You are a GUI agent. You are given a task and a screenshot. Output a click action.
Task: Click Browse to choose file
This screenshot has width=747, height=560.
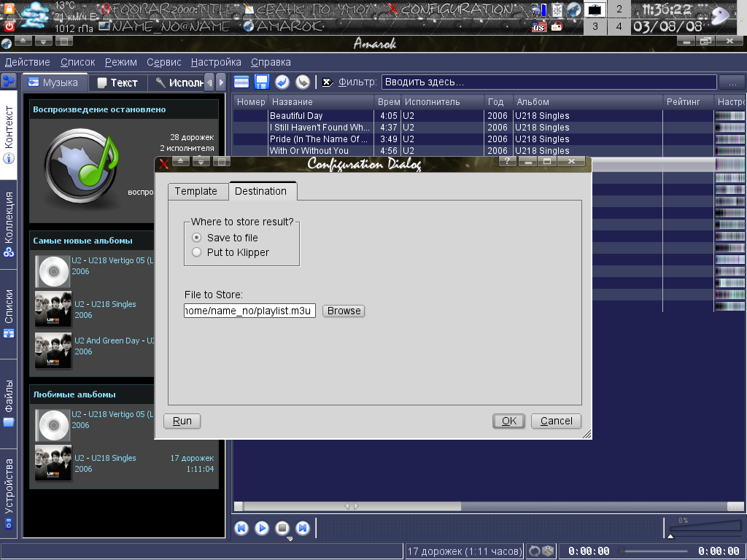344,311
